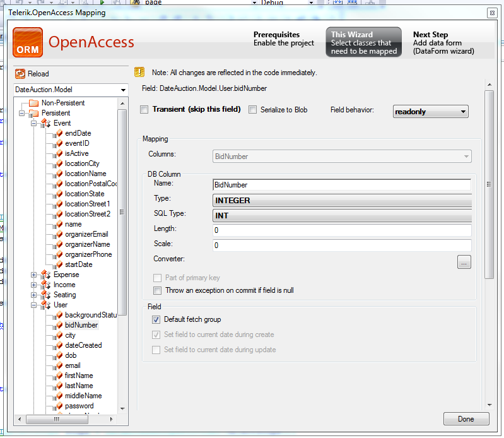504x438 pixels.
Task: Select the organizerPhone tree item
Action: tap(88, 255)
